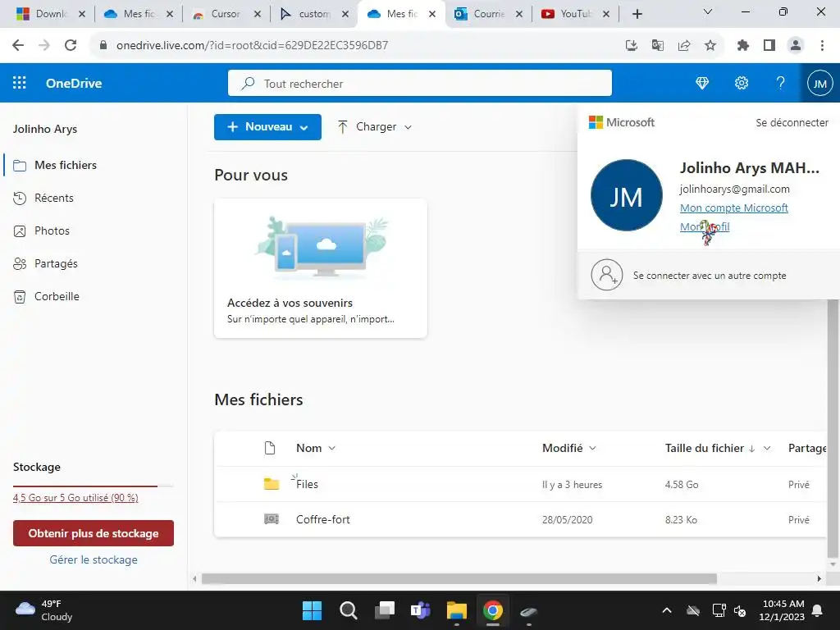Viewport: 840px width, 630px height.
Task: Open Mon compte Microsoft link
Action: coord(733,208)
